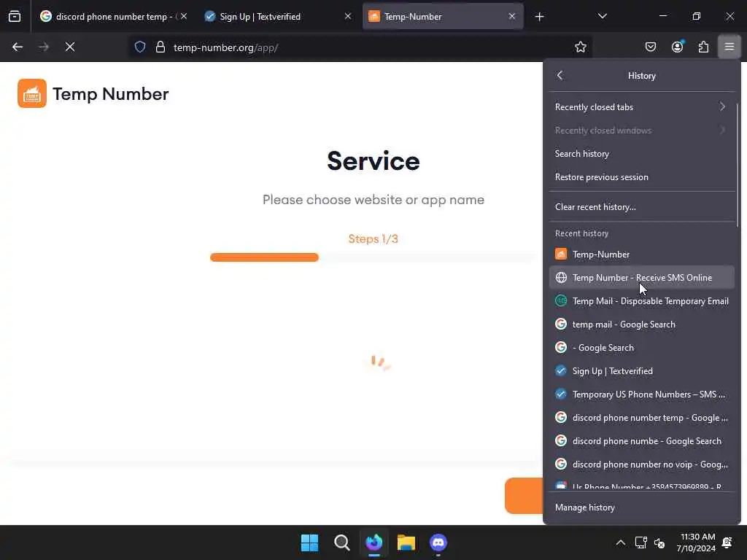747x560 pixels.
Task: Go back from the History panel
Action: tap(560, 75)
